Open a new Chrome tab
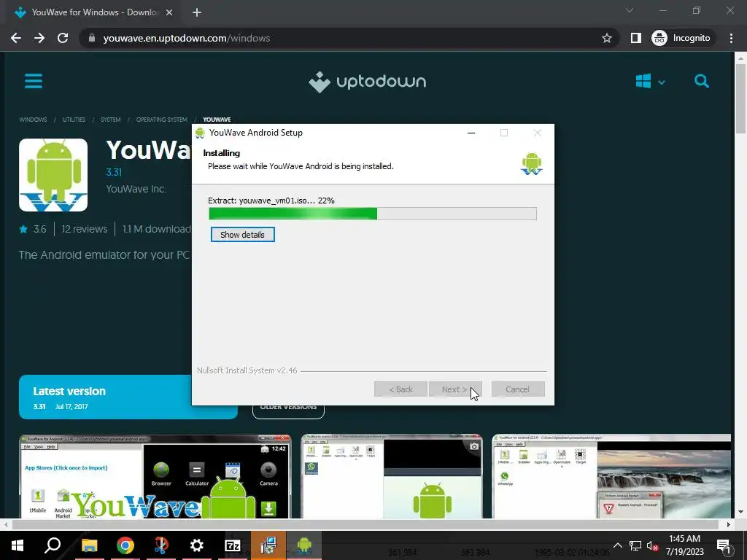747x560 pixels. 197,13
